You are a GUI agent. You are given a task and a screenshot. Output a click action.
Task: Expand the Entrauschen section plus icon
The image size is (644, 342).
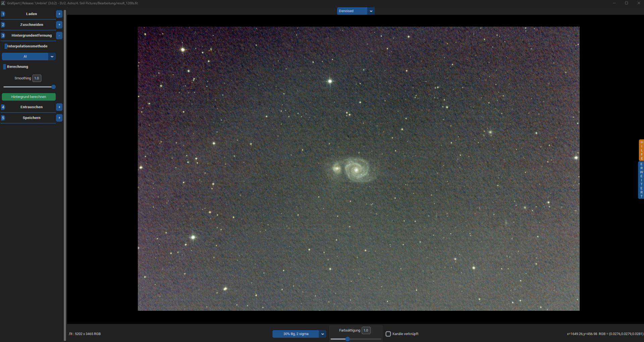[x=59, y=107]
